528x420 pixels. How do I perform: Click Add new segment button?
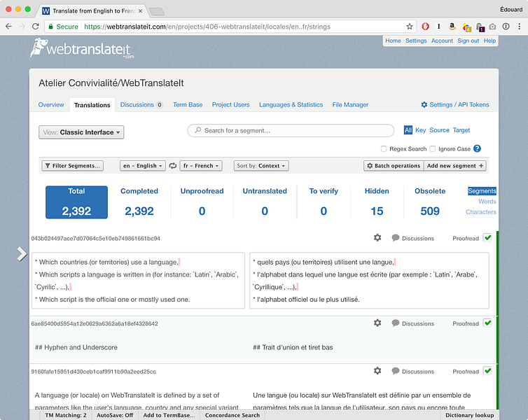[x=455, y=166]
